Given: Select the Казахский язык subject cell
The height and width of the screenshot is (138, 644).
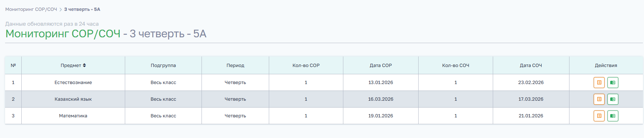Looking at the screenshot, I should pos(73,99).
